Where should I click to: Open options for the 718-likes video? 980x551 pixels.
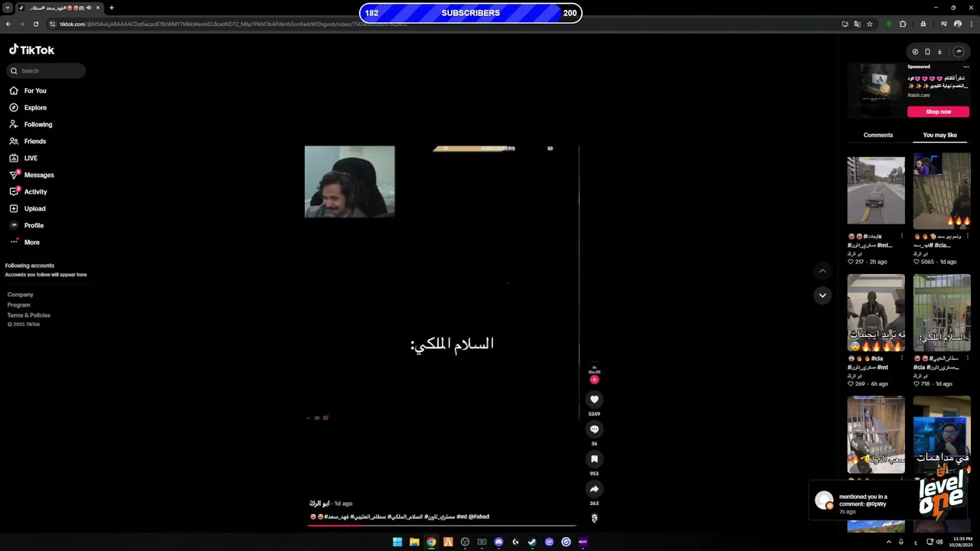967,358
